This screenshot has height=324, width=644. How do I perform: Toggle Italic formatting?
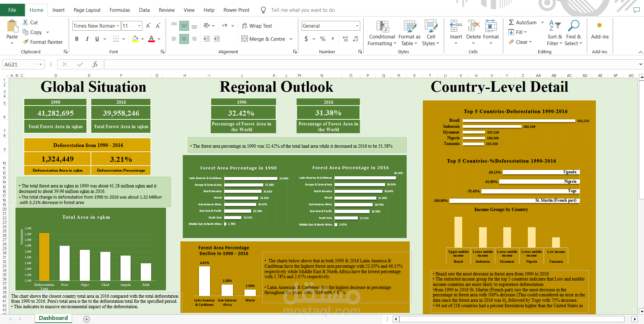pos(87,39)
